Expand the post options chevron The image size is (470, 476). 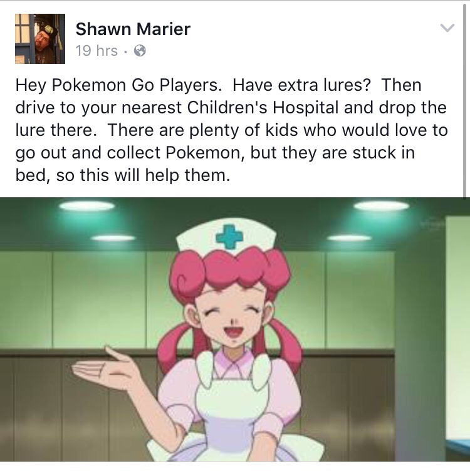pos(447,28)
